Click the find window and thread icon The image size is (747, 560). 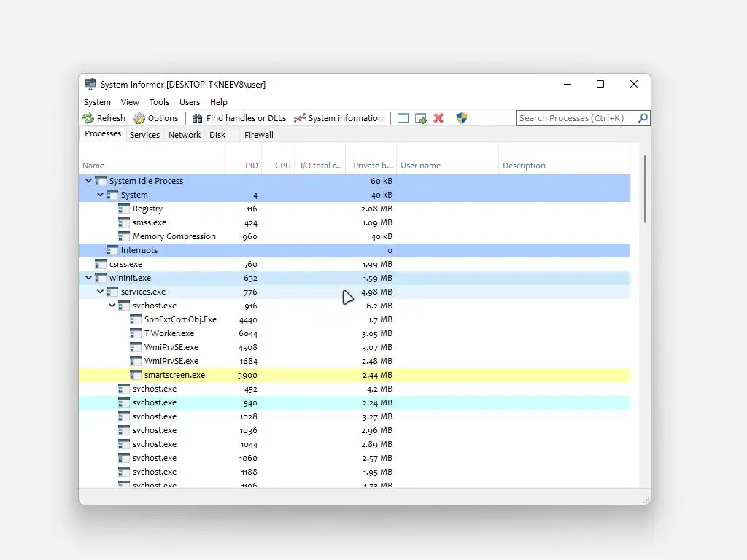421,118
